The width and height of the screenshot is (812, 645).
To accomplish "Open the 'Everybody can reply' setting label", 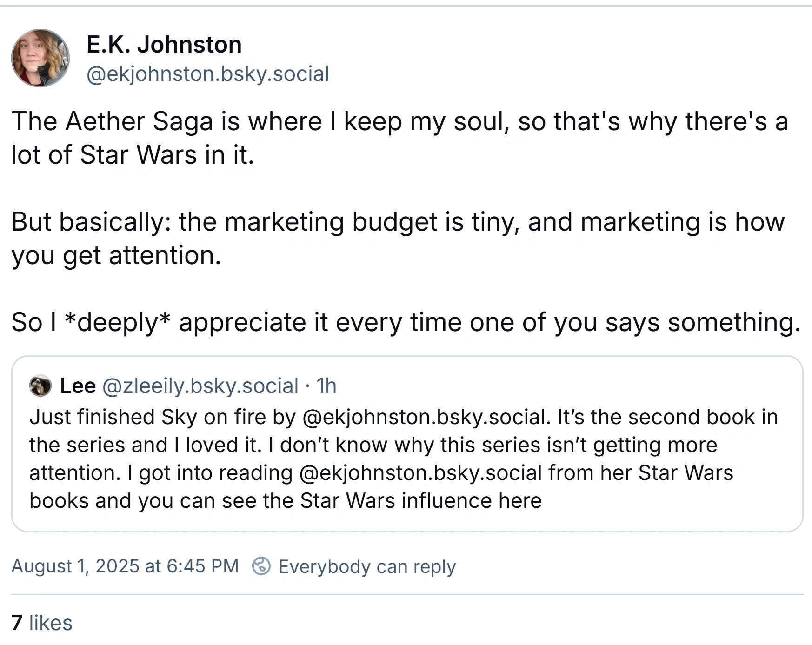I will click(367, 566).
